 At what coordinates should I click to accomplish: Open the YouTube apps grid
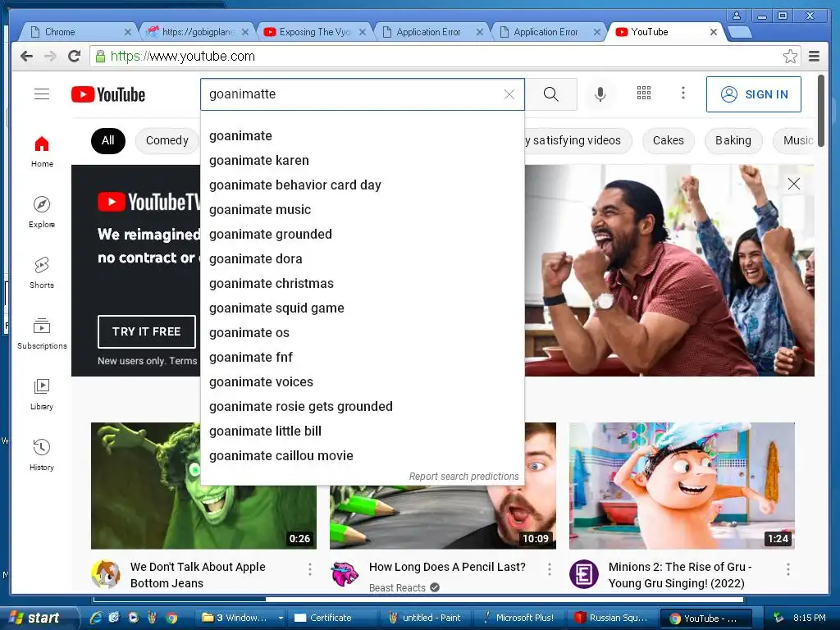pos(644,94)
